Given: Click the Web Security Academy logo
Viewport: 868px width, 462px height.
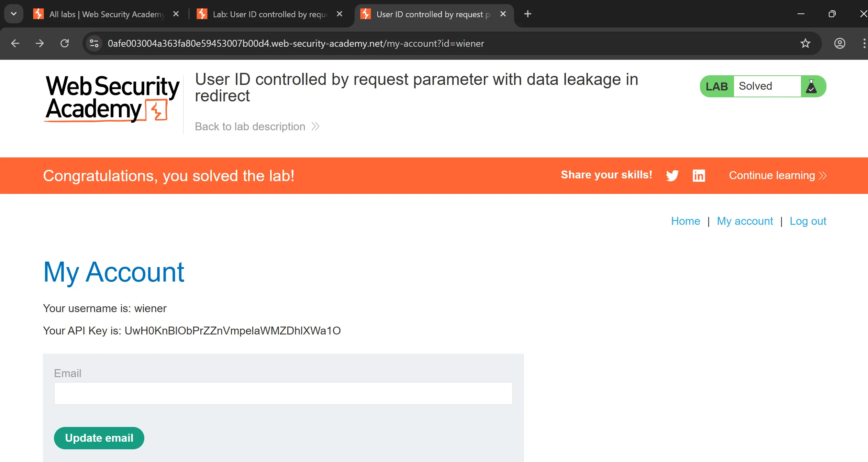Looking at the screenshot, I should coord(112,98).
